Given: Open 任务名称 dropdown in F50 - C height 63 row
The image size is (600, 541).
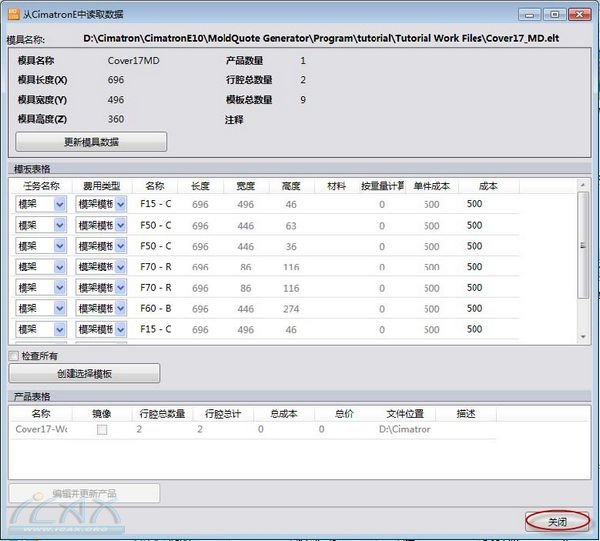Looking at the screenshot, I should [x=60, y=225].
